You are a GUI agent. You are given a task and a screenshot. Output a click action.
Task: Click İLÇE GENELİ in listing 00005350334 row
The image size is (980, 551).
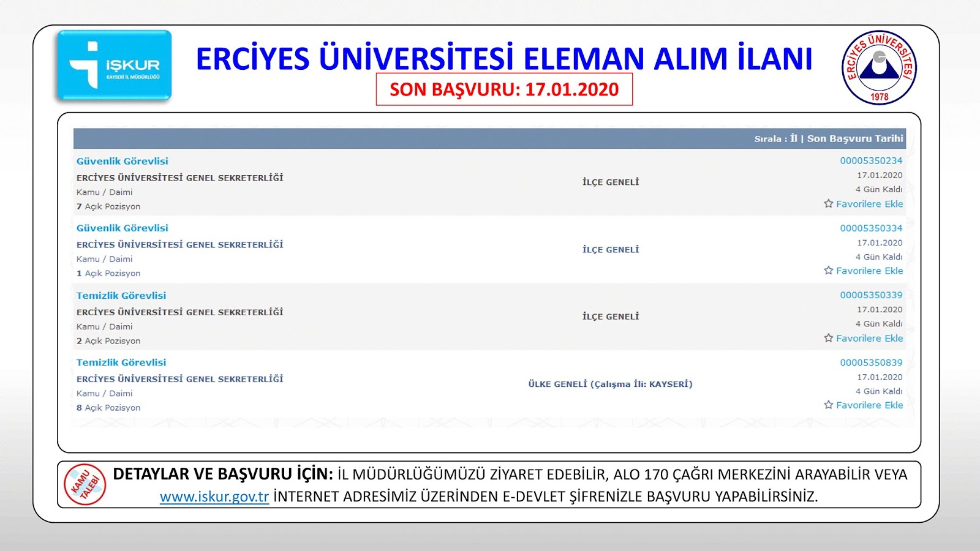point(611,249)
